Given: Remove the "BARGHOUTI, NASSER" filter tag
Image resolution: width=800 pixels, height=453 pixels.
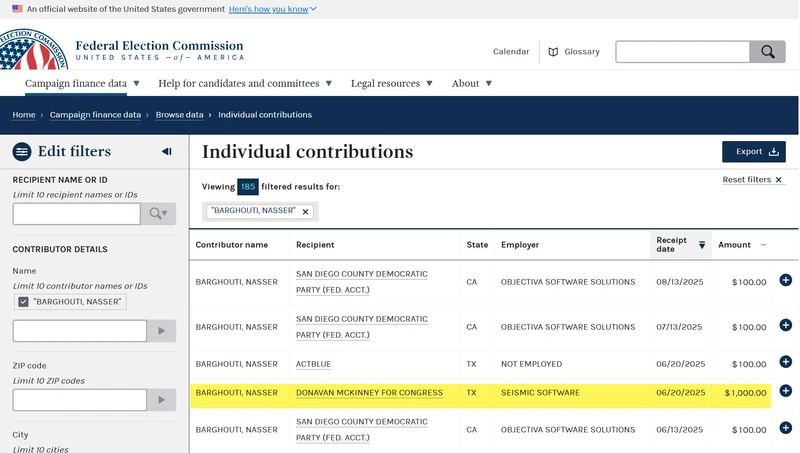Looking at the screenshot, I should [305, 211].
